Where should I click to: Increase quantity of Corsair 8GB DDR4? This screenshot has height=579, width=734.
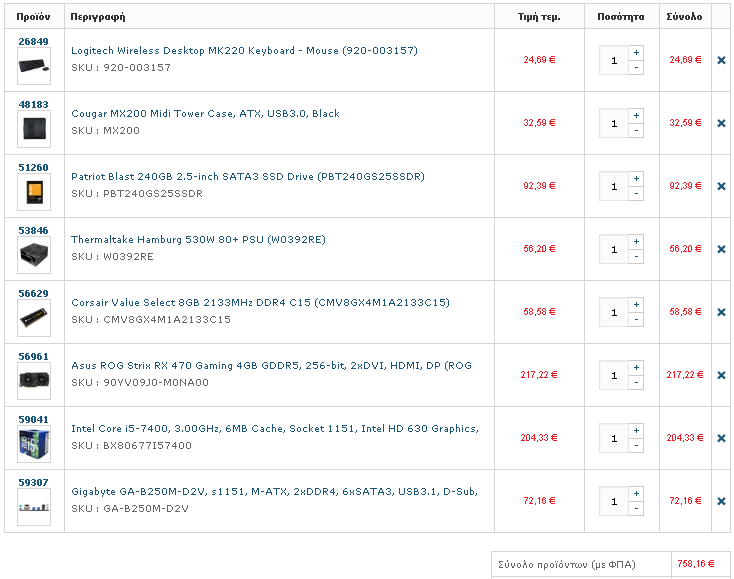[636, 304]
